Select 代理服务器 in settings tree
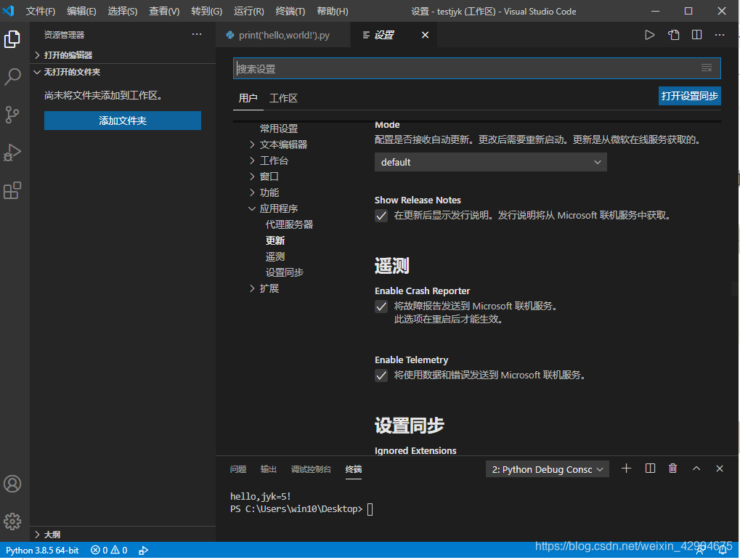The width and height of the screenshot is (740, 560). click(289, 224)
